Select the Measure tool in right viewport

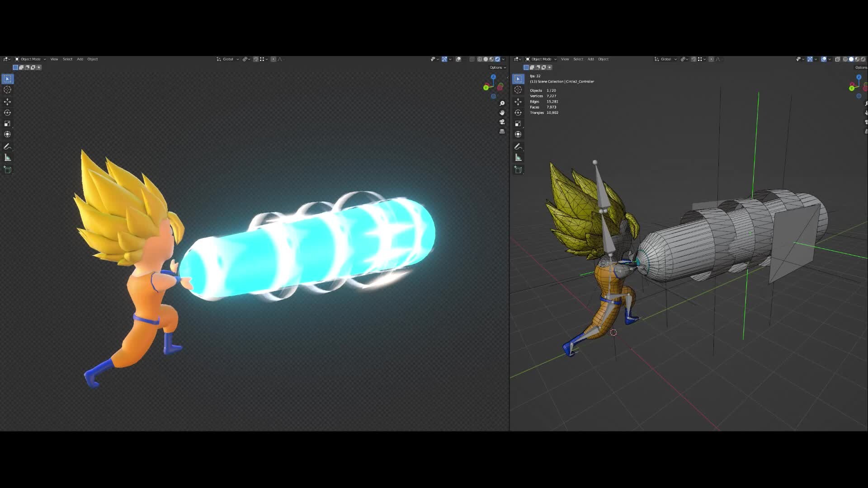point(518,157)
